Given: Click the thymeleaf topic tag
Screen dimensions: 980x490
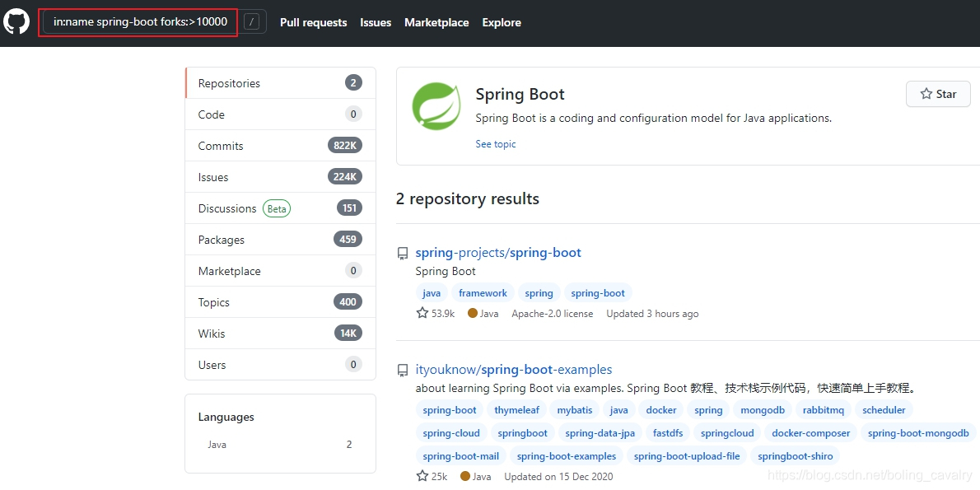Looking at the screenshot, I should pos(517,410).
